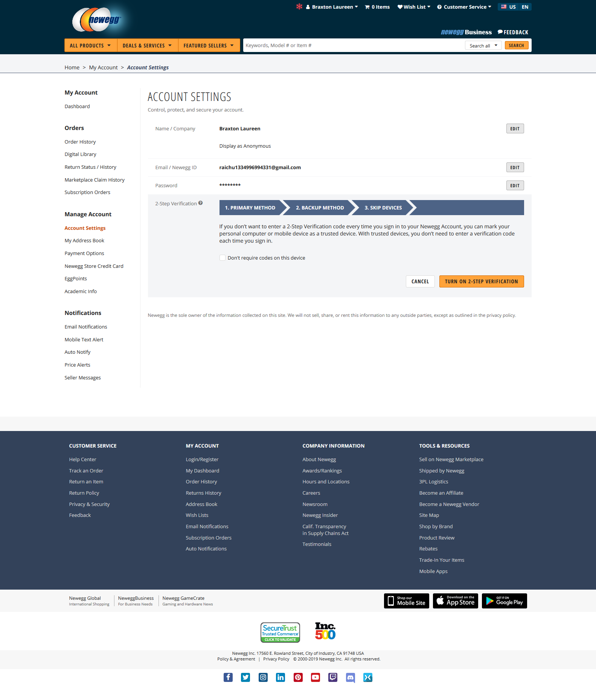Open the Twitch social icon

tap(333, 677)
